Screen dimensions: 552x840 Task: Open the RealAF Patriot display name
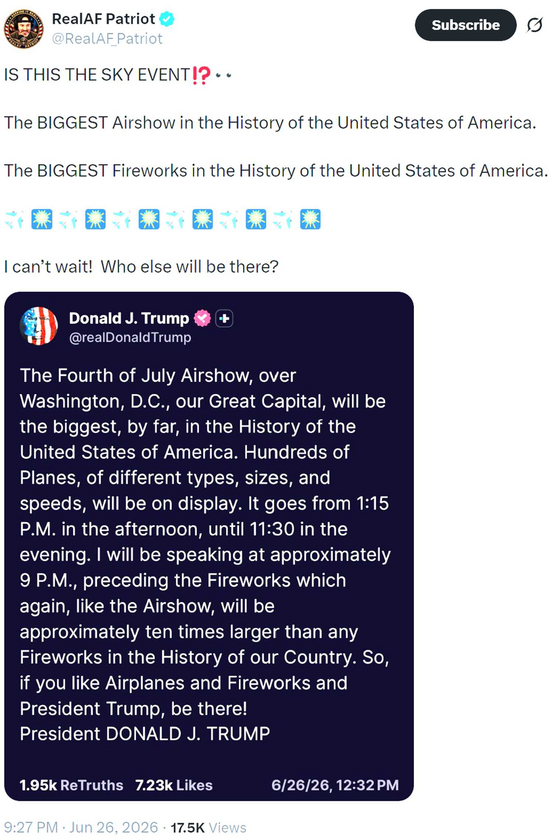(x=103, y=19)
